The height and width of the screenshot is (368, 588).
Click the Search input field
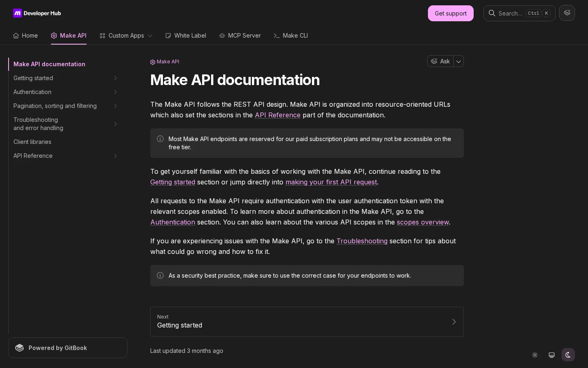coord(519,13)
